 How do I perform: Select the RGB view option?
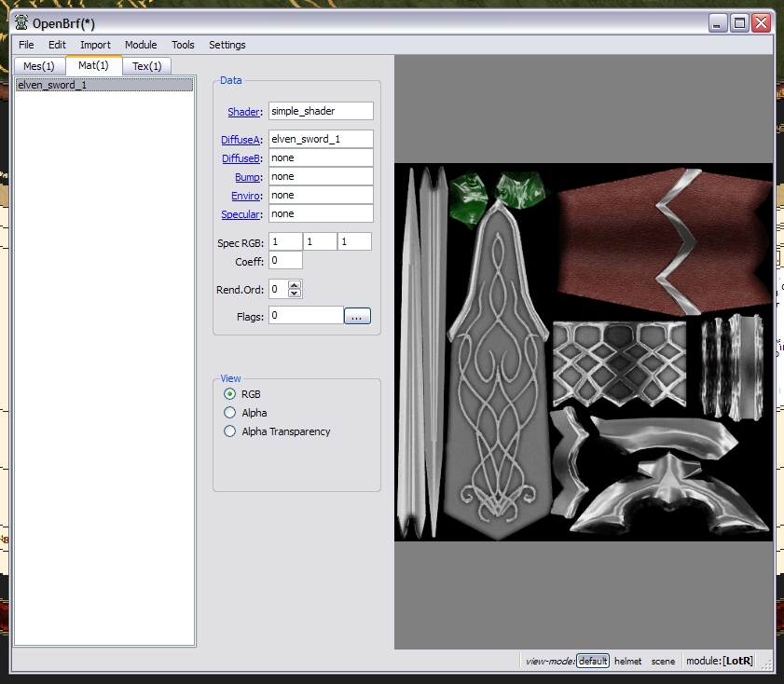point(242,394)
